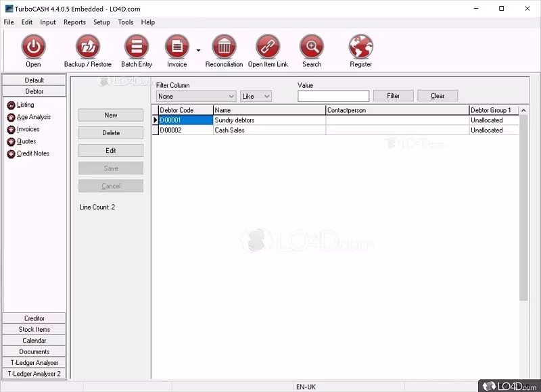Viewport: 541px width, 392px height.
Task: Click the grid's vertical scrollbar track
Action: pos(523,339)
